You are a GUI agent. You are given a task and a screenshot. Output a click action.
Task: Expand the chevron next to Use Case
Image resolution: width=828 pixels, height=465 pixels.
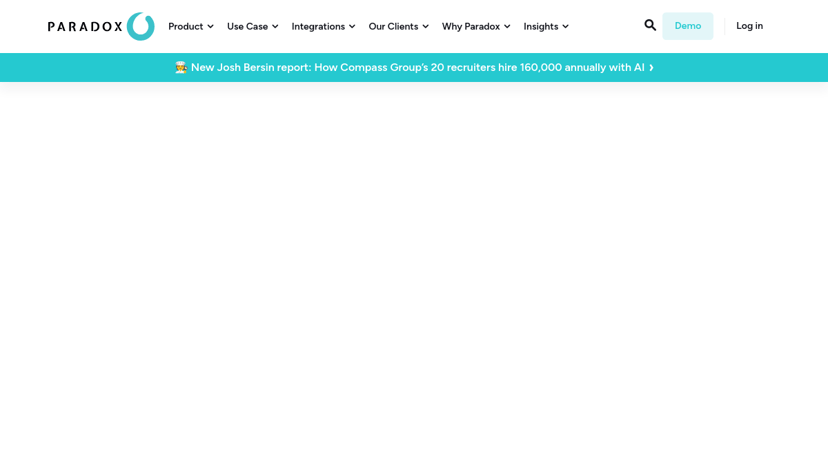tap(275, 26)
